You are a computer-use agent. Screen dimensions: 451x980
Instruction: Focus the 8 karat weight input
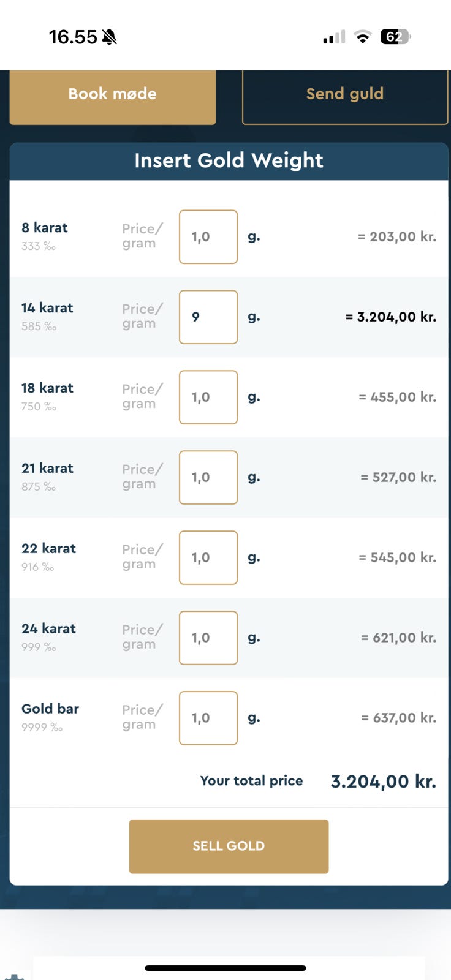pyautogui.click(x=208, y=237)
